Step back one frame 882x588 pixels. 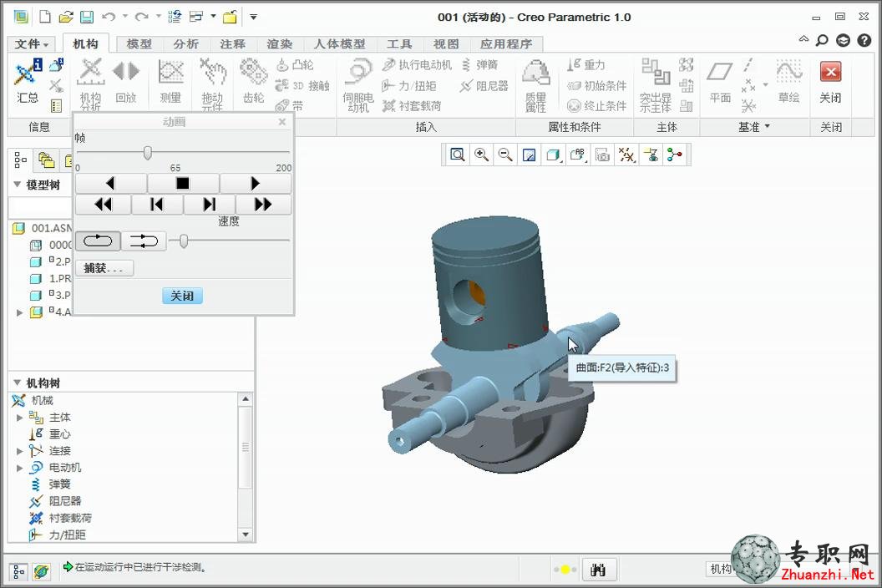click(x=157, y=205)
